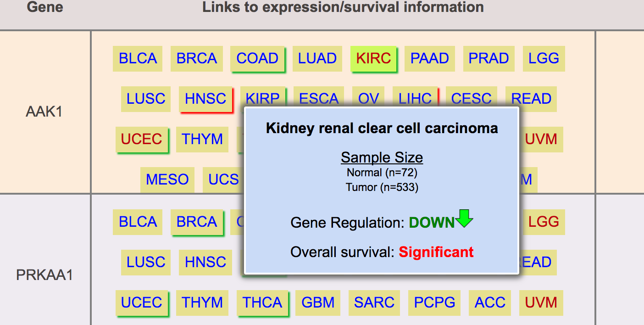Open the CESC link for AAK1
Screen dimensions: 644x325
coord(471,99)
